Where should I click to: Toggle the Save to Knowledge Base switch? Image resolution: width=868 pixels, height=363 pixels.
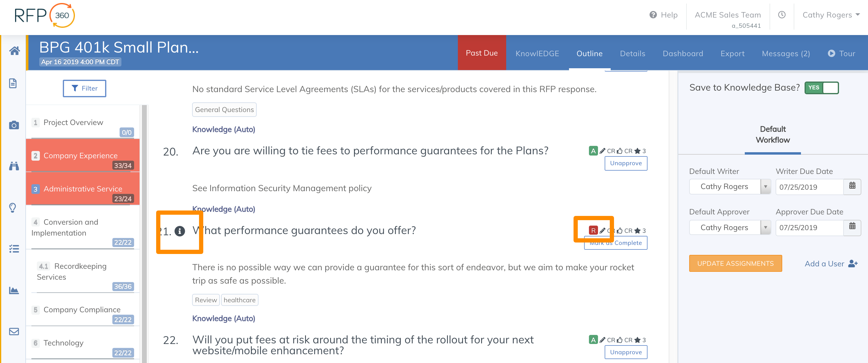821,88
